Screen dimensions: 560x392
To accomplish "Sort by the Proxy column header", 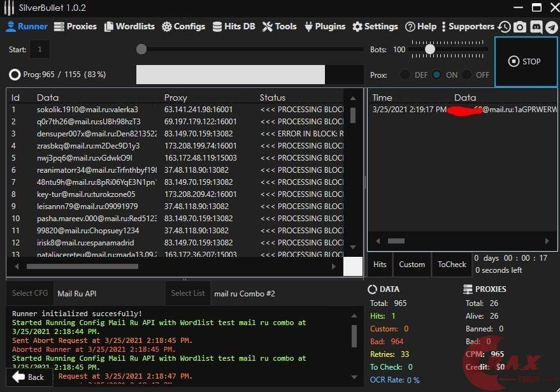I will pyautogui.click(x=175, y=98).
